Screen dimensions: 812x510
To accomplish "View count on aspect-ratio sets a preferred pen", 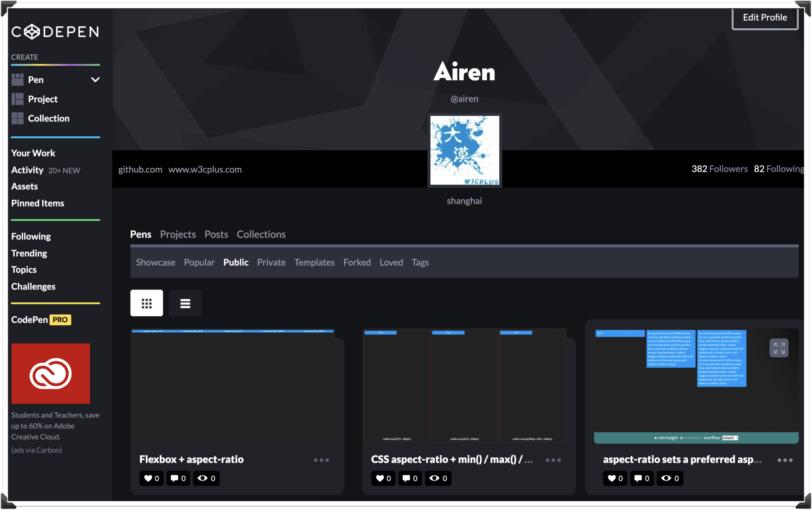I will coord(670,478).
